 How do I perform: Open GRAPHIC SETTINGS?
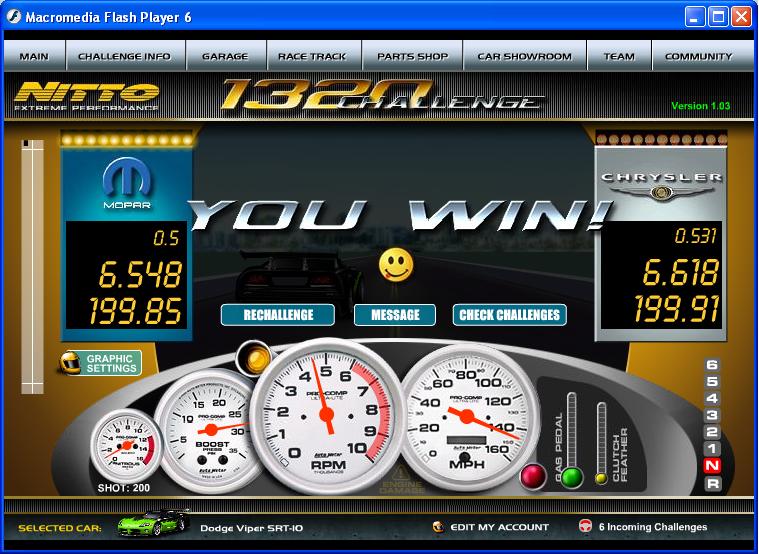110,363
